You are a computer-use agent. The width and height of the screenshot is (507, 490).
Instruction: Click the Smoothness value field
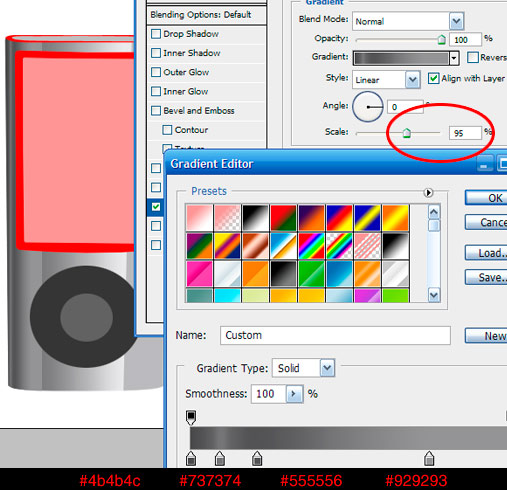[x=269, y=394]
